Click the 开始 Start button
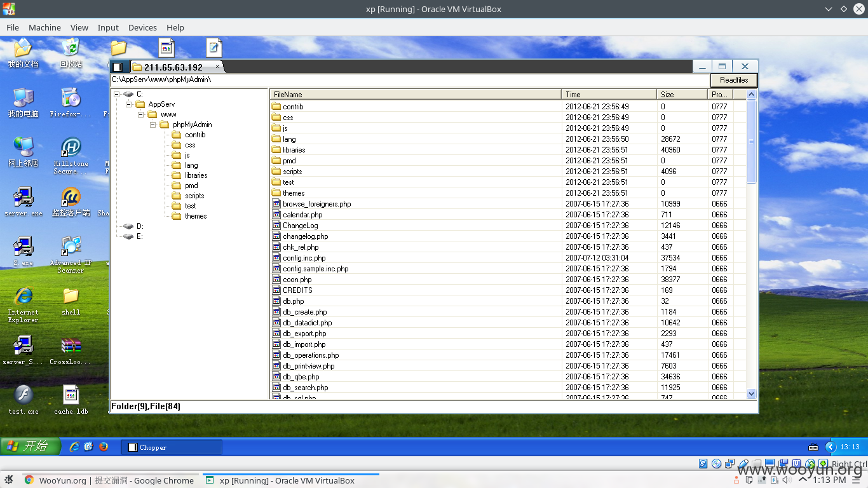This screenshot has height=488, width=868. 31,446
